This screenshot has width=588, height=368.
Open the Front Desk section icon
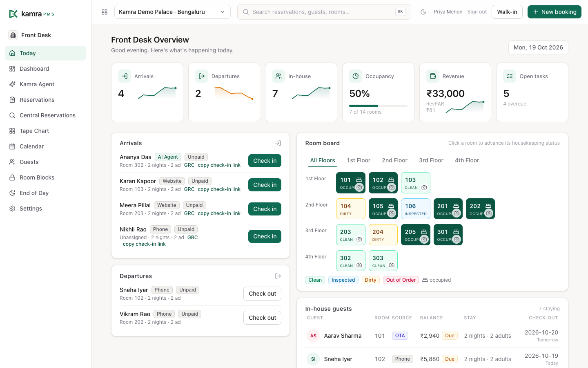(x=13, y=35)
